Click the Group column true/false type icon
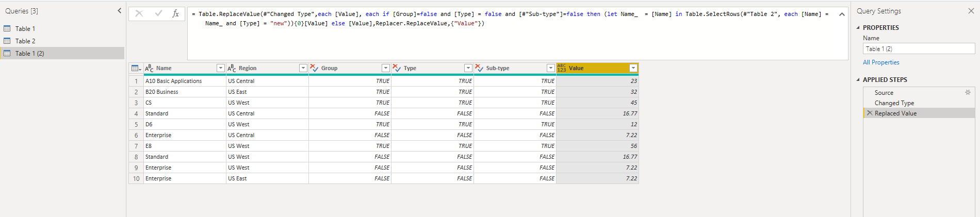The image size is (980, 217). coord(314,68)
